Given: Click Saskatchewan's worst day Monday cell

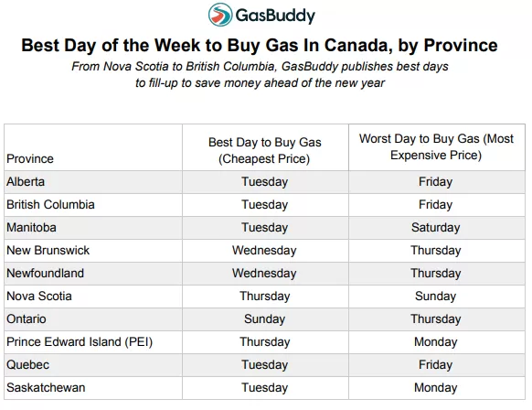Looking at the screenshot, I should coord(437,388).
